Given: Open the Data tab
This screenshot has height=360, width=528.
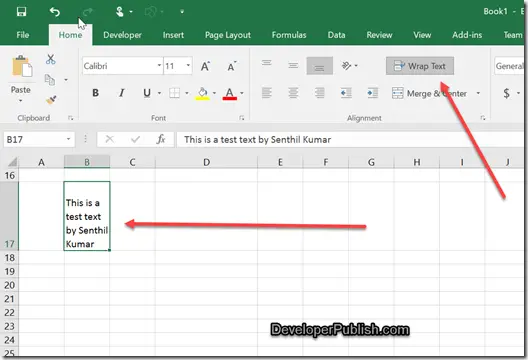Looking at the screenshot, I should pos(336,35).
